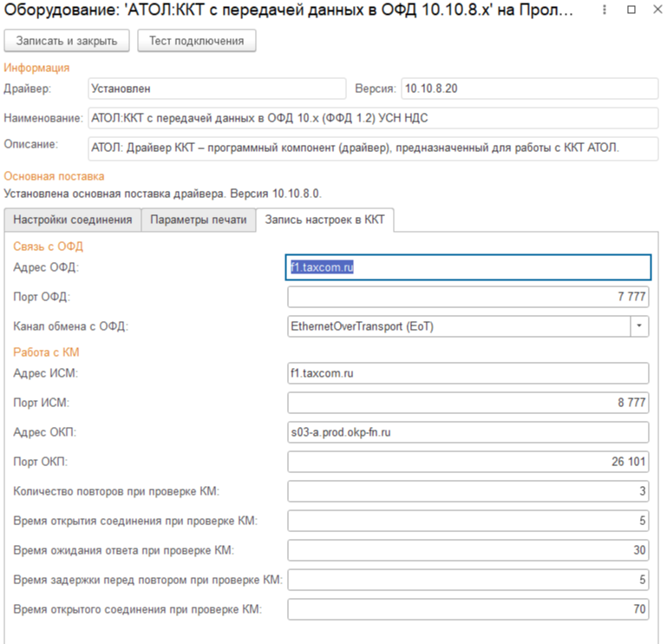The height and width of the screenshot is (644, 667).
Task: Click the 'Адрес ОКП' field
Action: point(468,432)
